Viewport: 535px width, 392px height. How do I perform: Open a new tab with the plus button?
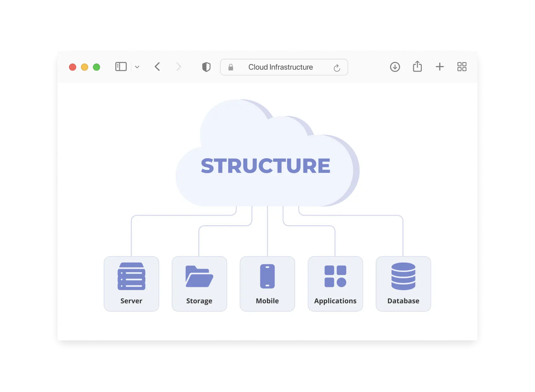tap(440, 66)
